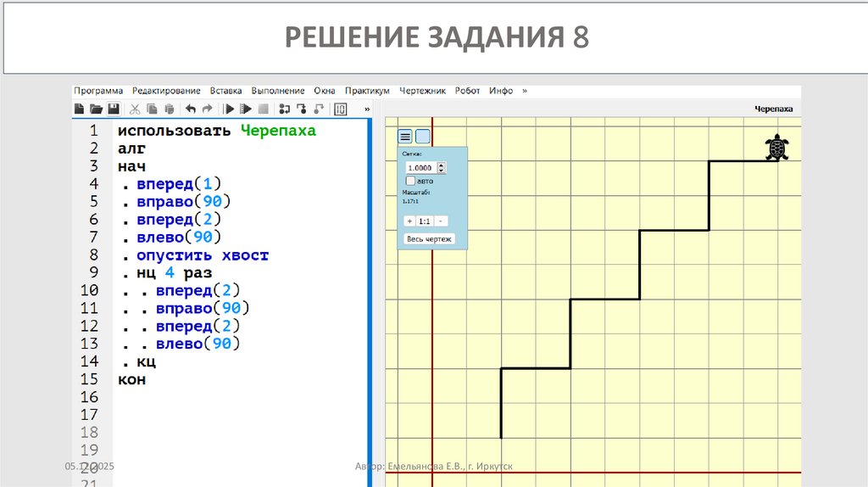The image size is (868, 487).
Task: Expand the editor toolbar overflow chevron
Action: click(x=366, y=109)
